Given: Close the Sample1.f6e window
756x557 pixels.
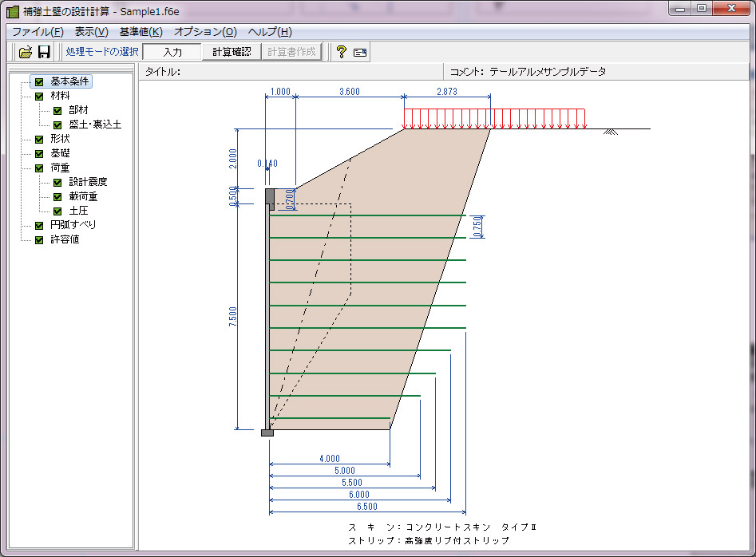Looking at the screenshot, I should [731, 8].
